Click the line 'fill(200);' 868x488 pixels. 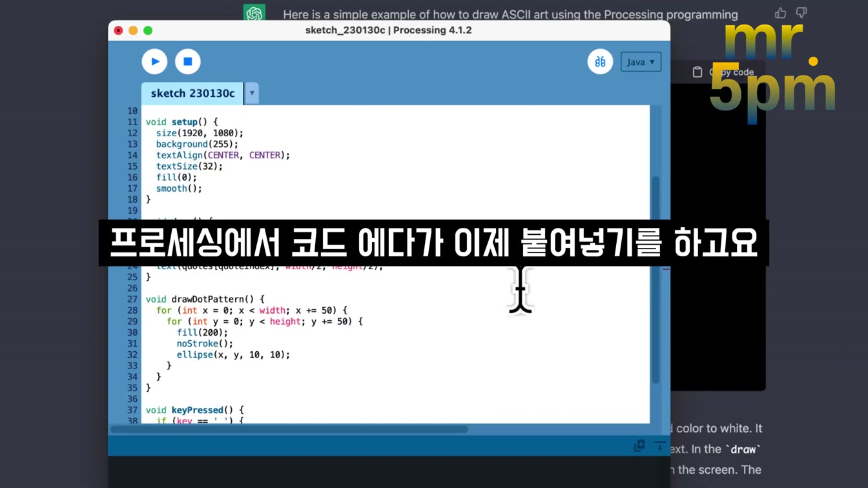202,332
